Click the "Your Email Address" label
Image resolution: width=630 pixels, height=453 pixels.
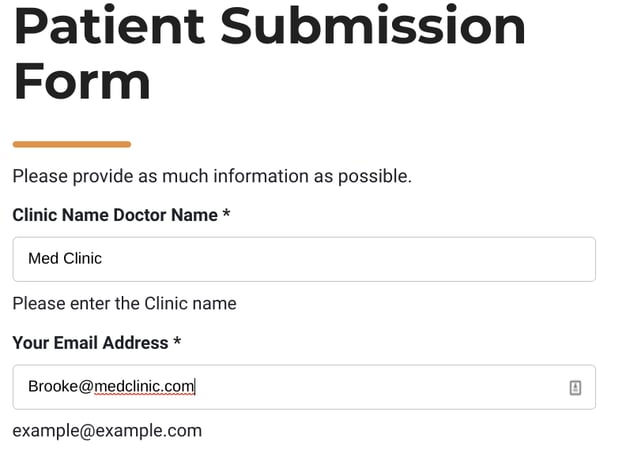coord(90,343)
